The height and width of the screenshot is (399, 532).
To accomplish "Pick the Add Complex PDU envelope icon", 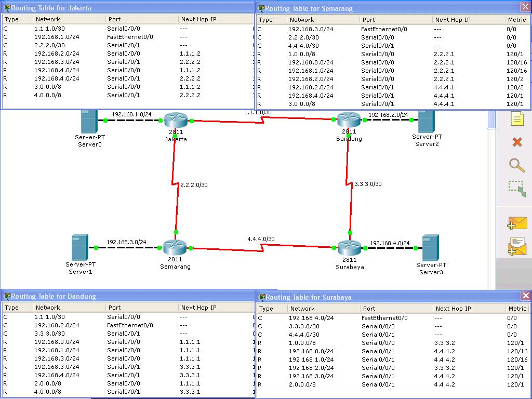I will coord(517,246).
